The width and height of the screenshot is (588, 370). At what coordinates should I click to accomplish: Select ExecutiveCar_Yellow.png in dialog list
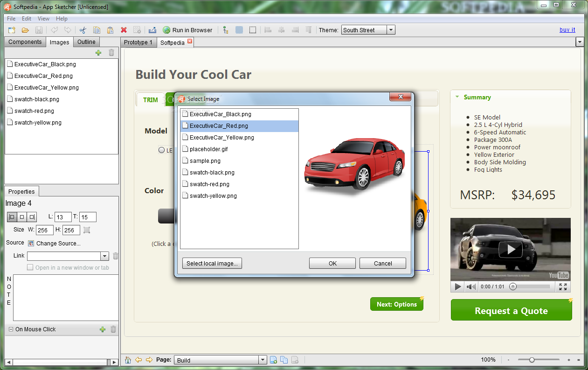tap(239, 138)
